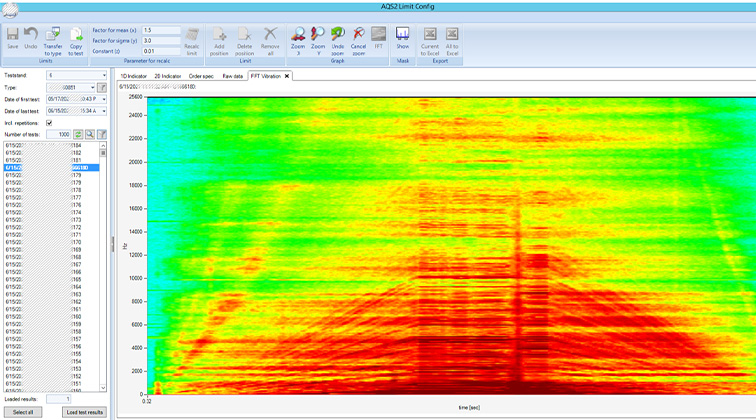Select highlighted test row ending 66180
This screenshot has height=420, width=756.
click(x=52, y=167)
